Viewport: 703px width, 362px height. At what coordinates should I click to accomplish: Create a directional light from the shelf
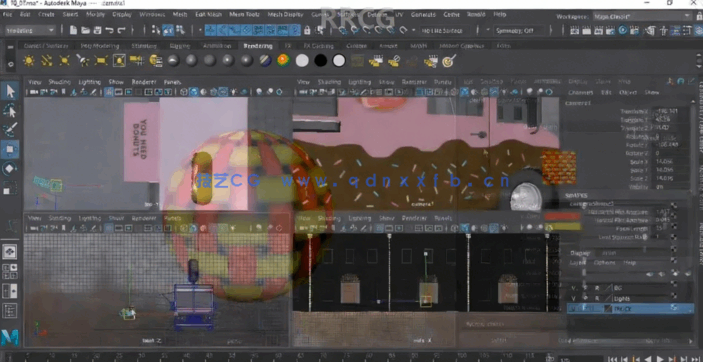47,61
